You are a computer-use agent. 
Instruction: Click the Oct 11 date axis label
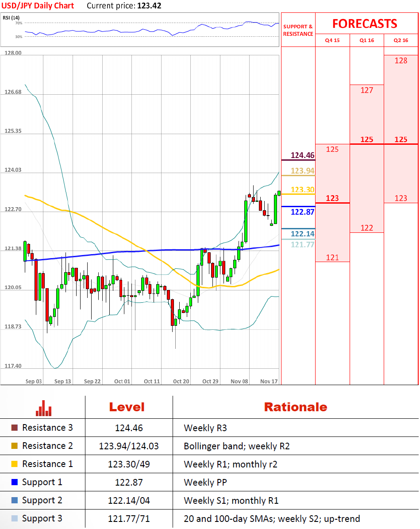tap(152, 381)
